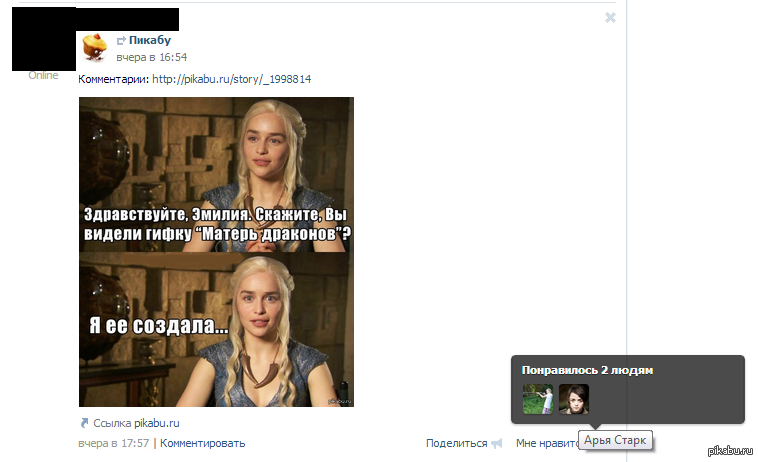Open first liker's avatar with green field
The image size is (758, 462).
pyautogui.click(x=538, y=399)
